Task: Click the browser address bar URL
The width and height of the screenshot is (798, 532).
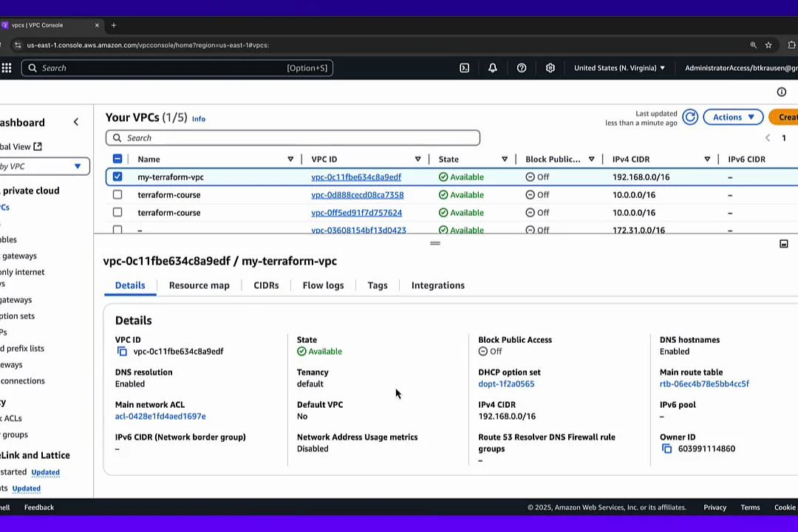Action: [148, 45]
